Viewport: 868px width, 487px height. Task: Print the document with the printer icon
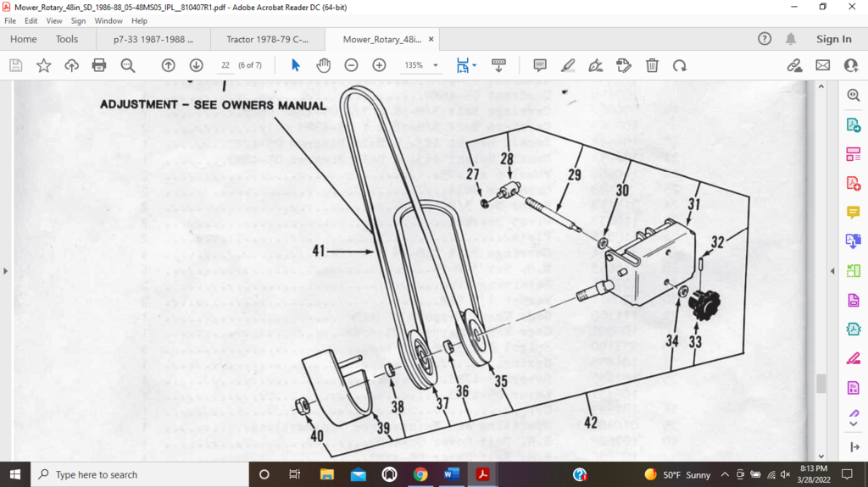99,65
